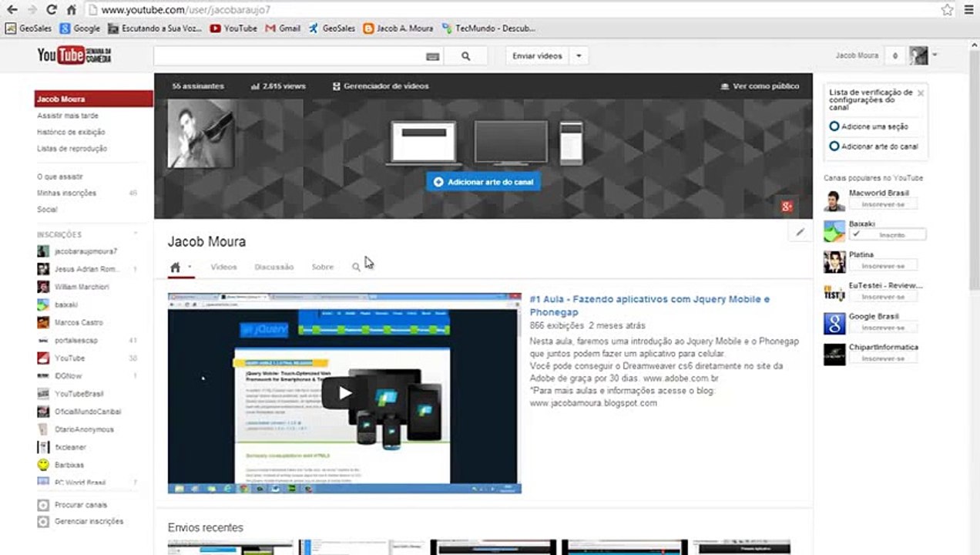The height and width of the screenshot is (555, 980).
Task: Click the pencil edit icon
Action: [x=800, y=232]
